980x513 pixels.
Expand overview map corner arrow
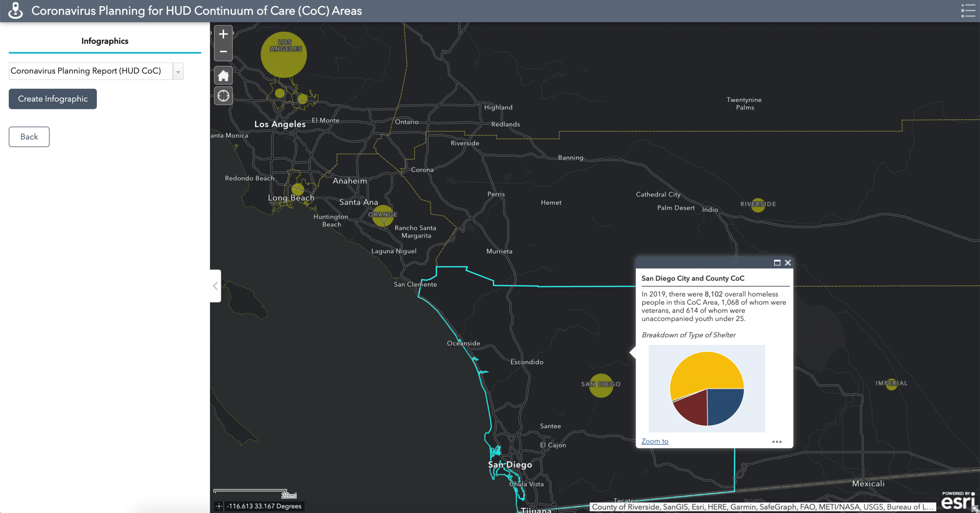pyautogui.click(x=975, y=509)
